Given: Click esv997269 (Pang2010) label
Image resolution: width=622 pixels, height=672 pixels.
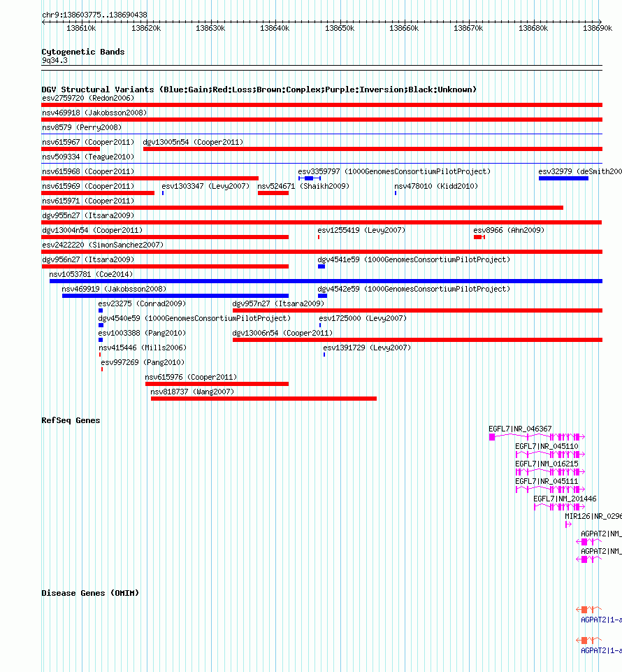Looking at the screenshot, I should [x=143, y=362].
